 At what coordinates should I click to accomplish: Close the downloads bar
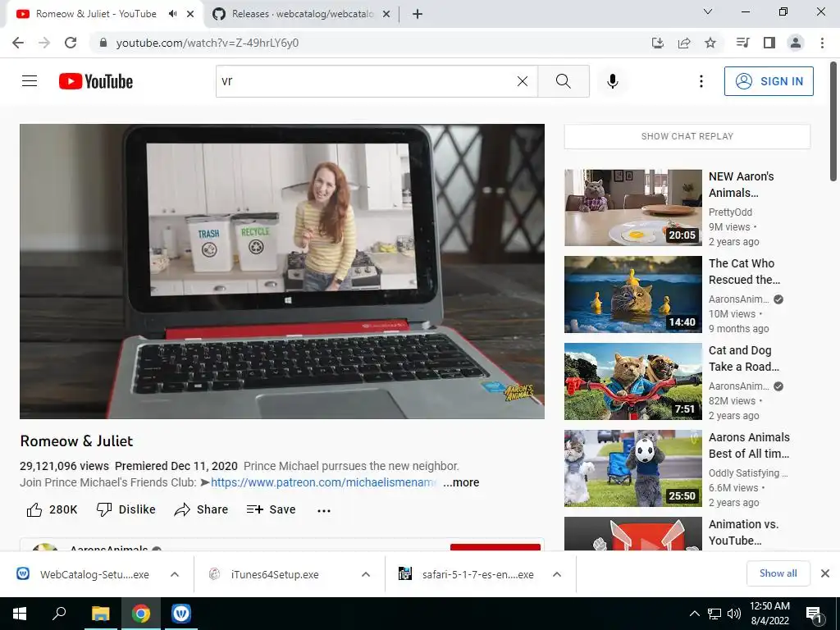pos(825,573)
